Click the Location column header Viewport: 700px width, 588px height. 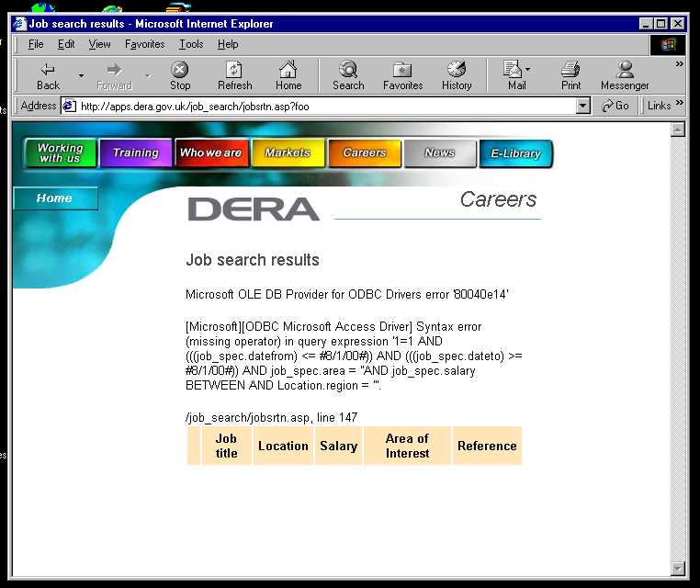pos(283,446)
